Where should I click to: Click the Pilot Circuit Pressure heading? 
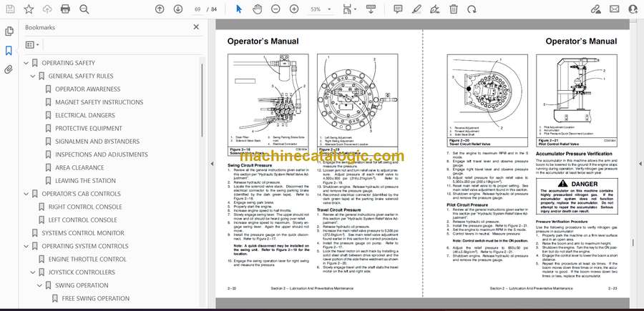point(467,204)
